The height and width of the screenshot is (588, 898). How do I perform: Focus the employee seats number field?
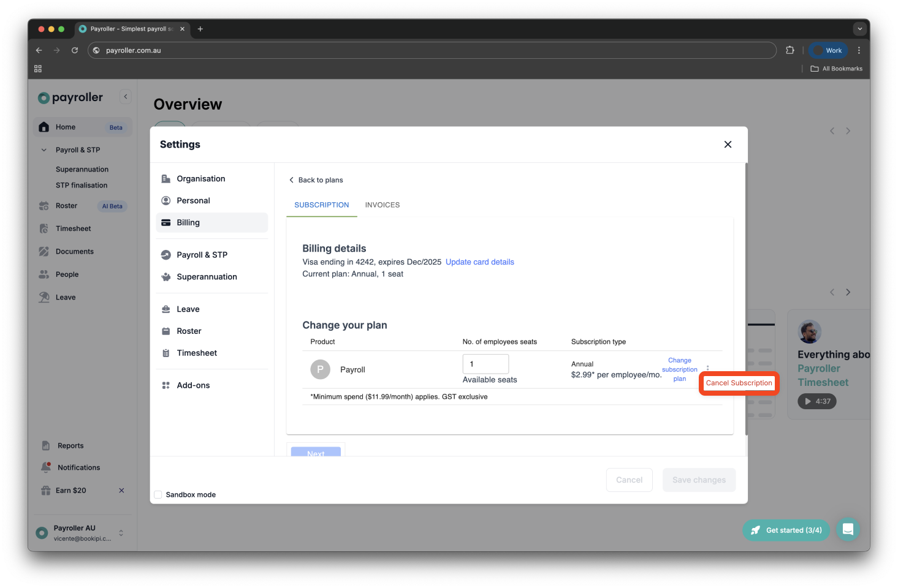coord(485,364)
